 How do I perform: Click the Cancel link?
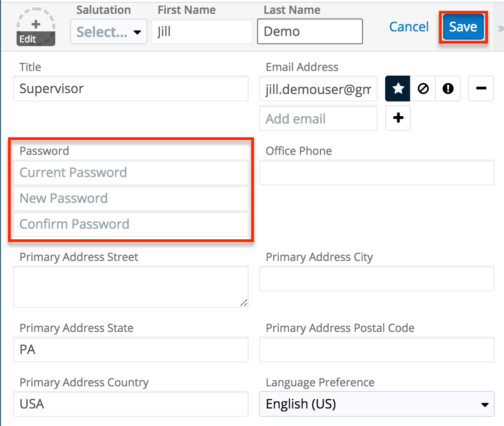(409, 27)
